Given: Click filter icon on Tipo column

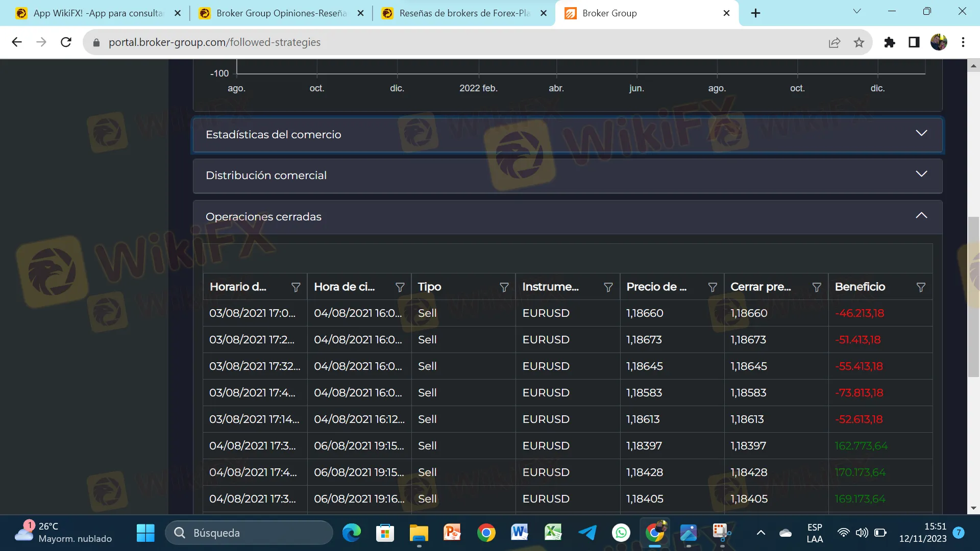Looking at the screenshot, I should point(504,287).
